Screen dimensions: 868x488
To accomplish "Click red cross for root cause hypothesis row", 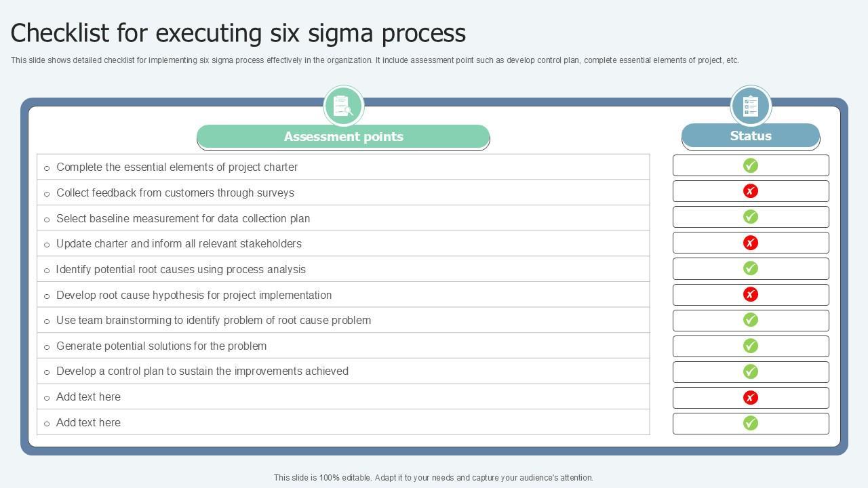I will point(751,294).
